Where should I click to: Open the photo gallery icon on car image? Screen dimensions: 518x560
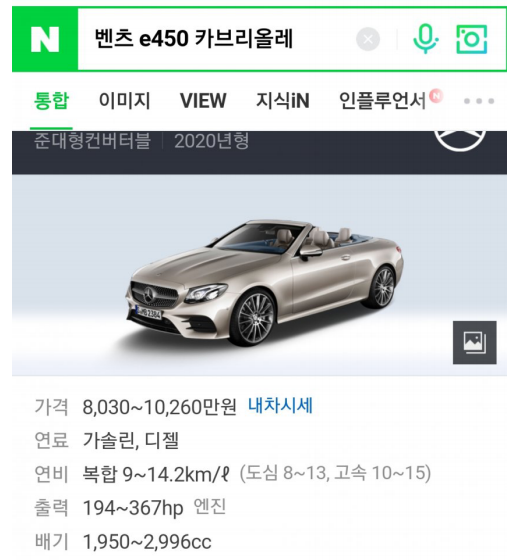click(474, 342)
